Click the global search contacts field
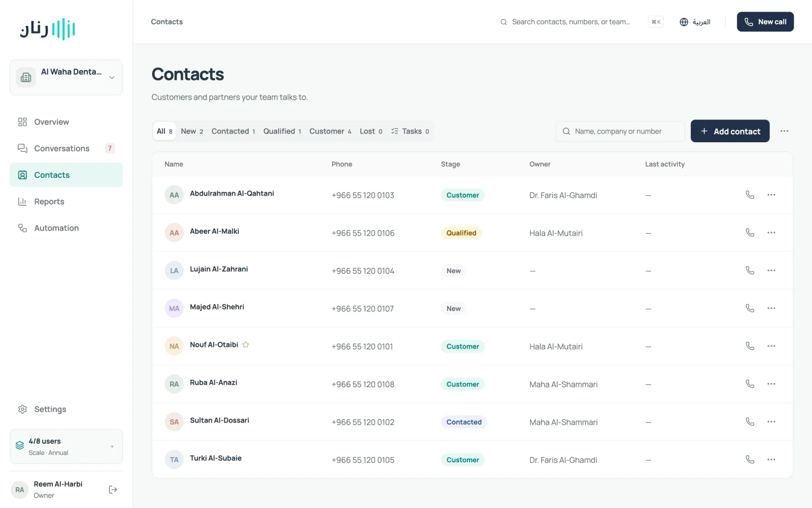The width and height of the screenshot is (812, 508). [581, 22]
